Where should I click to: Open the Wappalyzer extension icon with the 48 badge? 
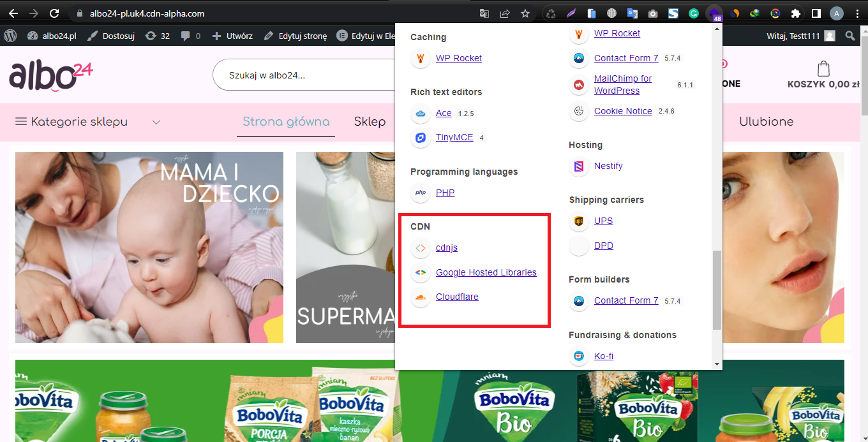click(x=714, y=13)
